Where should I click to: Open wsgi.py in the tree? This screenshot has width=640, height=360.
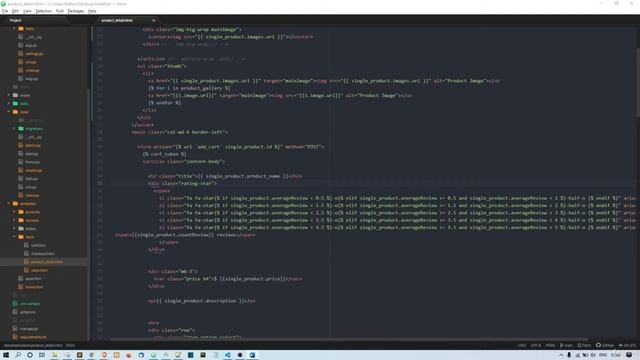click(x=31, y=78)
